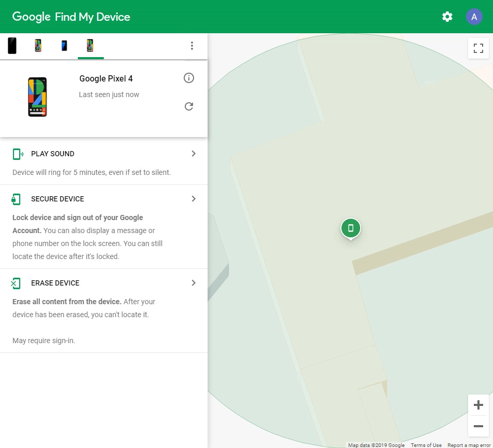Screen dimensions: 493x448
Task: Choose PLAY SOUND action
Action: (x=52, y=154)
